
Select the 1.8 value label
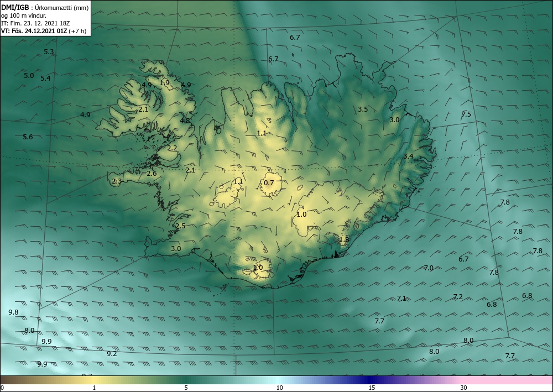click(x=344, y=240)
